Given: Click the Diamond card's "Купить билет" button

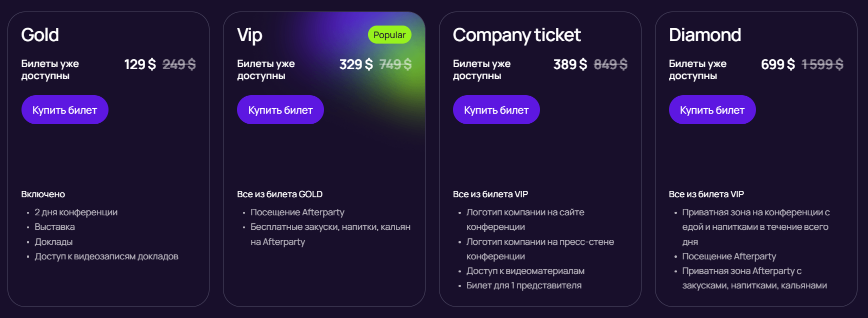Looking at the screenshot, I should point(712,110).
